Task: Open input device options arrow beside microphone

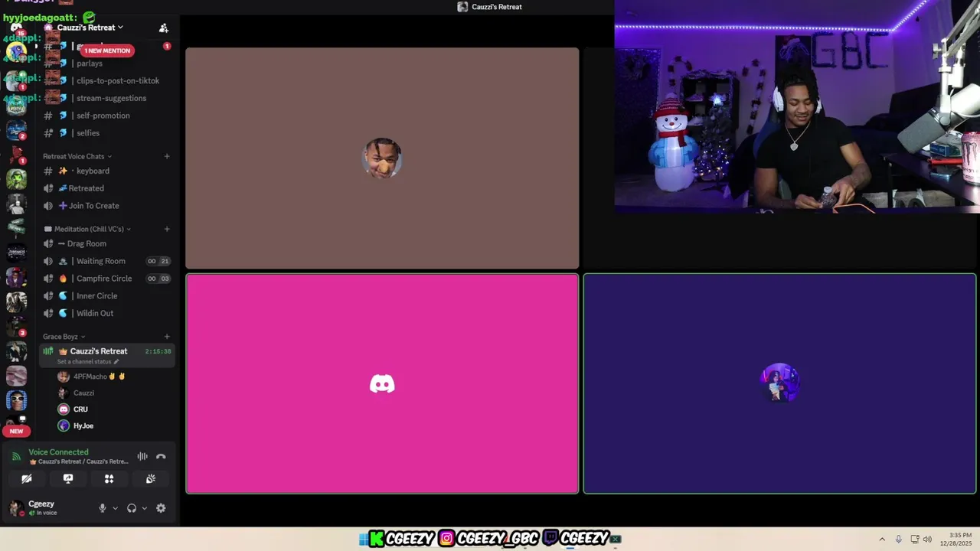Action: 116,508
